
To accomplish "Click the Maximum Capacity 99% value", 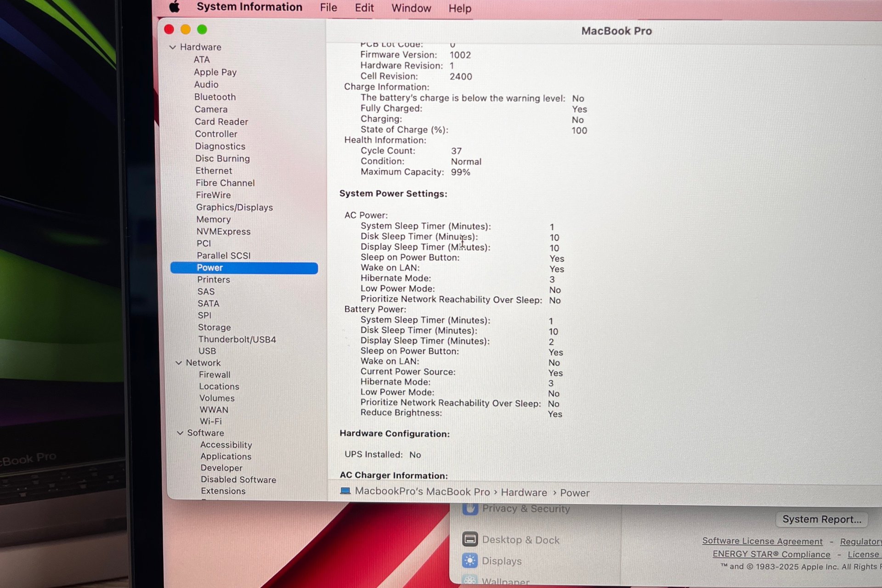I will [x=460, y=172].
